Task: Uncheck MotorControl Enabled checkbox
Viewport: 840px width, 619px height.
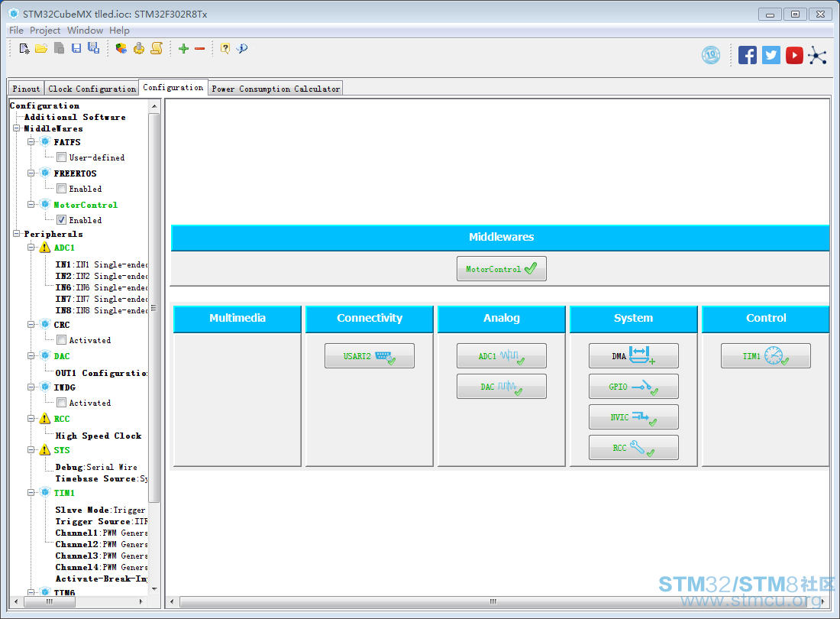Action: [62, 220]
